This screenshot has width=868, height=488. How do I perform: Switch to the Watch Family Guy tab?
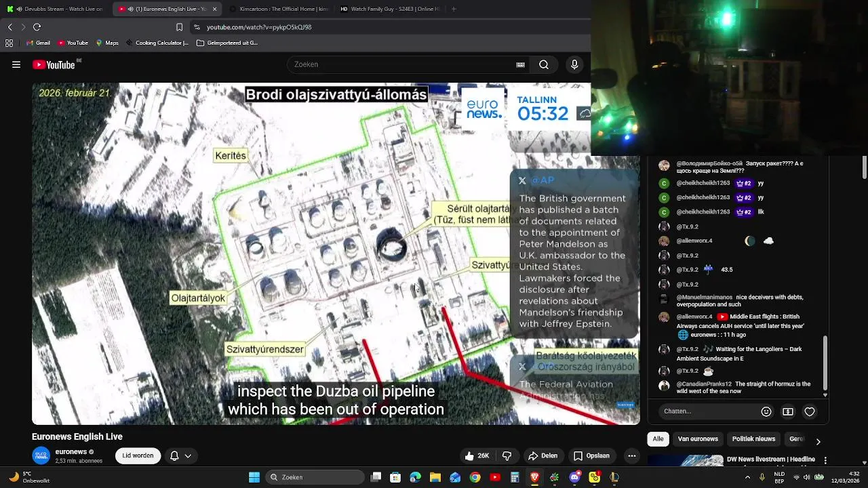391,9
